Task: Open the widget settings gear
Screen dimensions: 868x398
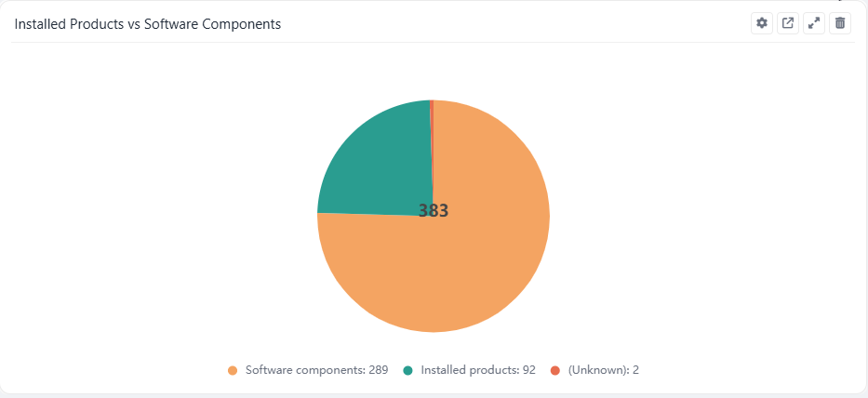Action: (x=762, y=23)
